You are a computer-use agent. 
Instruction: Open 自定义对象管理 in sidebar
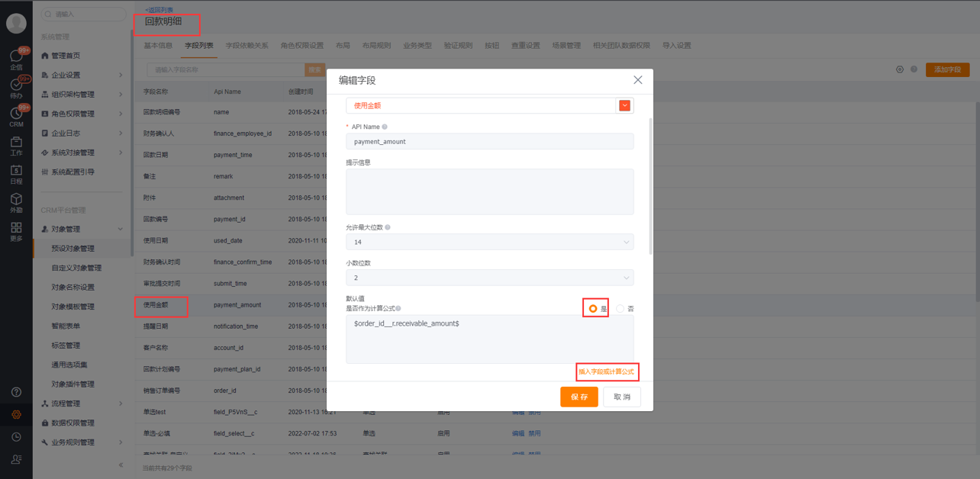click(76, 268)
